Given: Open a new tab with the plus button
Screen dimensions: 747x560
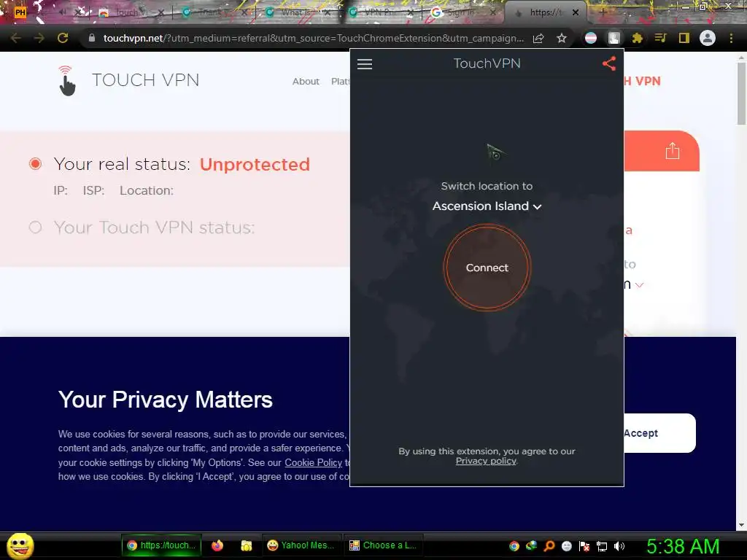Looking at the screenshot, I should point(602,12).
